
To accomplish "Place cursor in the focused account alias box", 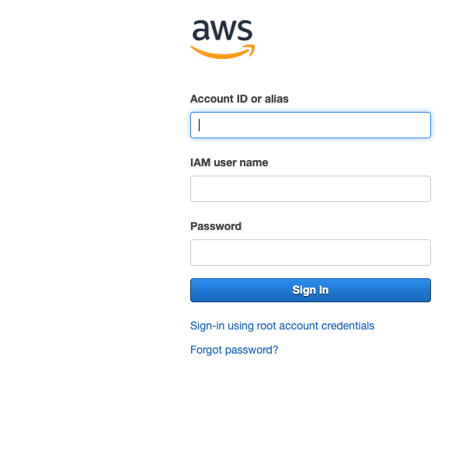I will (311, 125).
